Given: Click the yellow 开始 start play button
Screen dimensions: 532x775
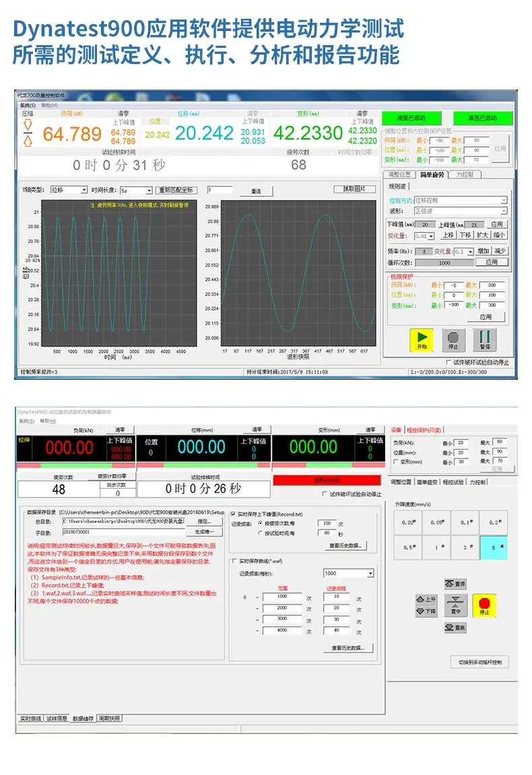Looking at the screenshot, I should coord(422,340).
